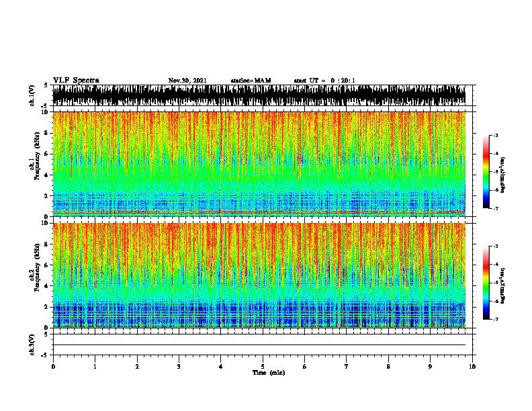Click the time axis tick label '3'

tap(179, 367)
